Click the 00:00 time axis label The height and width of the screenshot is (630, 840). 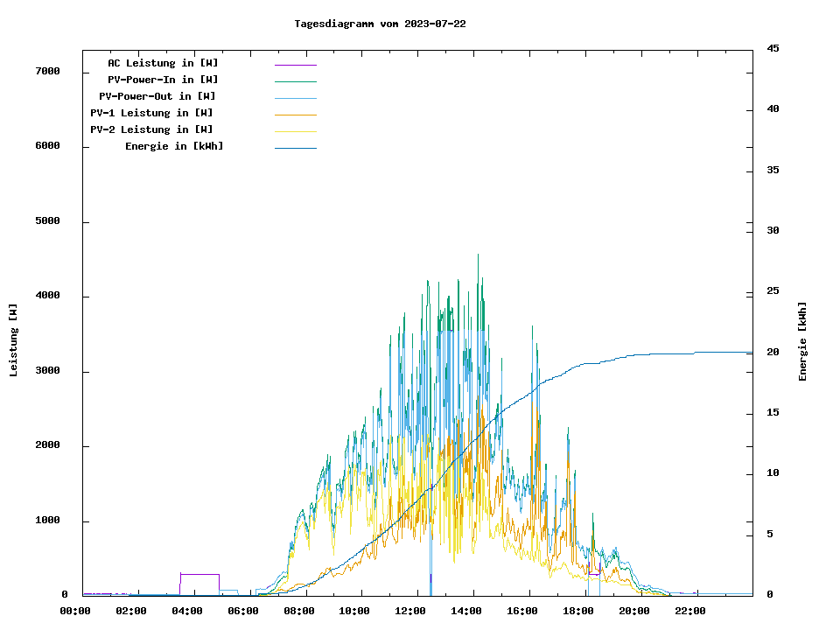75,611
